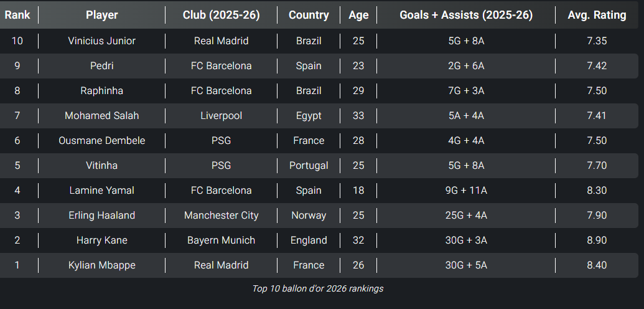
Task: Select Vitinha in the Player column
Action: click(x=102, y=166)
